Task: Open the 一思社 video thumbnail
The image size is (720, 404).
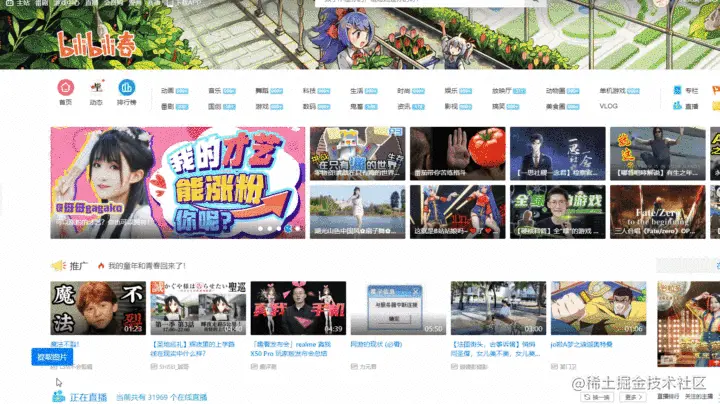Action: click(557, 153)
